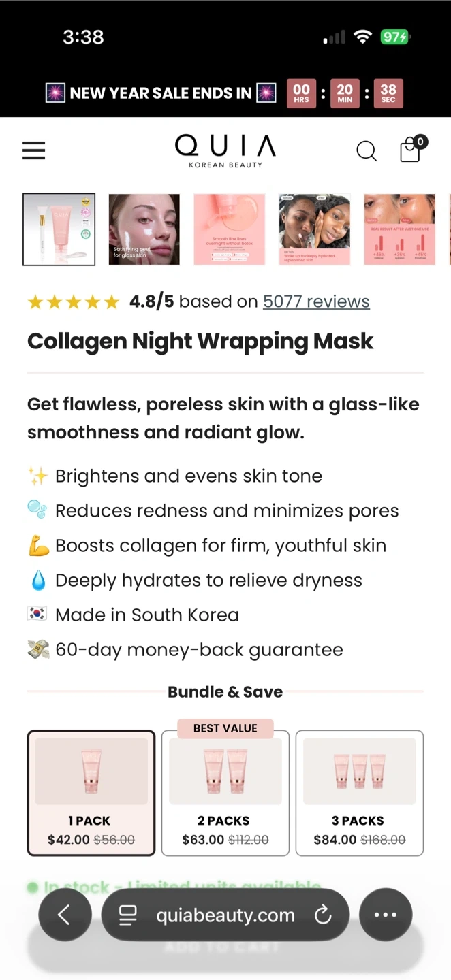Select the 2 Packs best value option

pos(226,793)
